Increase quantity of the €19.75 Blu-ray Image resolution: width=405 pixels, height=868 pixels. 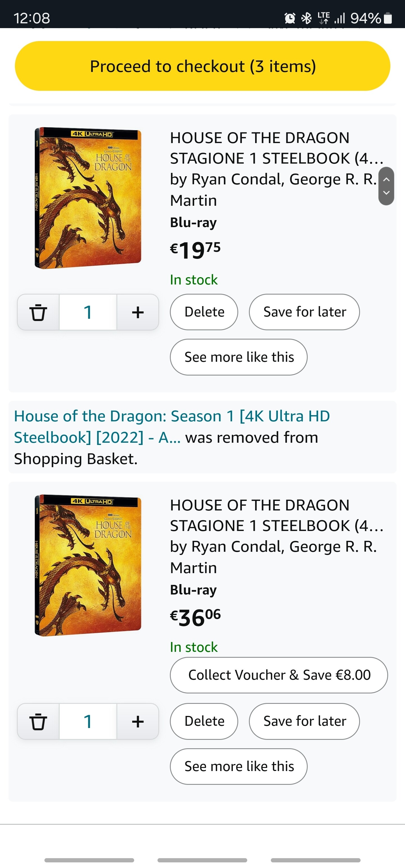tap(138, 312)
